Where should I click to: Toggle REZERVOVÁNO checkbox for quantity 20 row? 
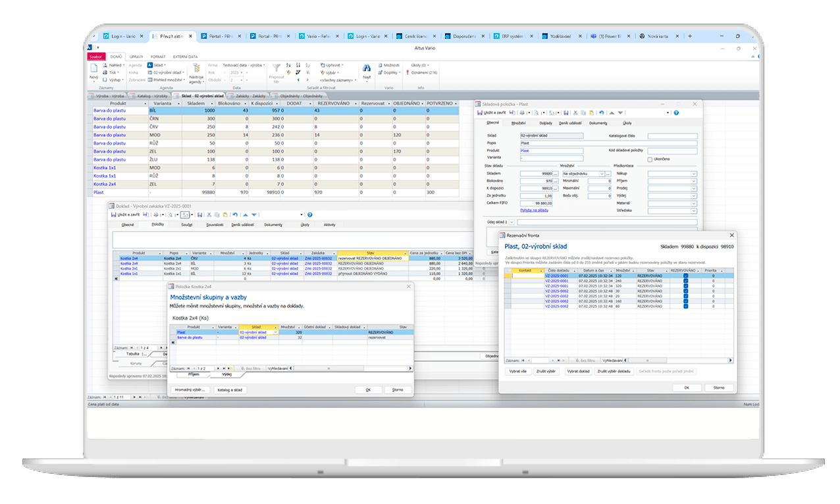coord(685,296)
